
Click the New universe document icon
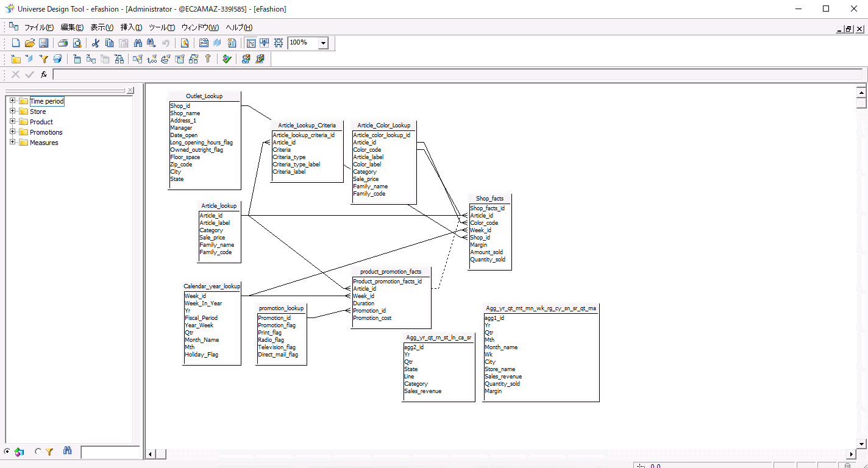point(16,43)
